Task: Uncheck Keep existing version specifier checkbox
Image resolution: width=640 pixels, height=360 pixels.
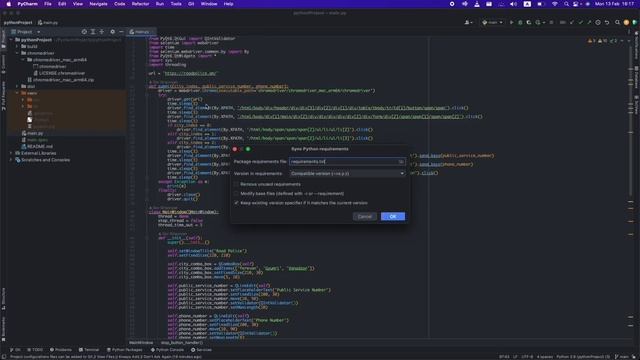Action: point(236,203)
